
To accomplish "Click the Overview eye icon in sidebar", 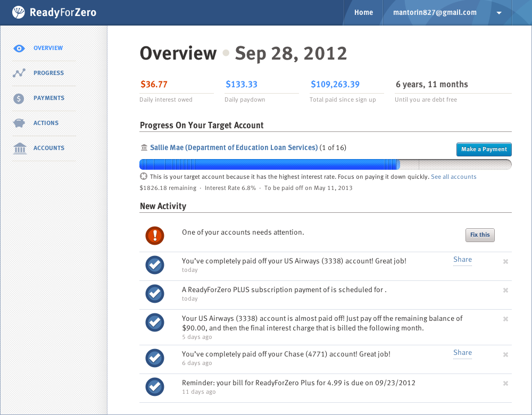I will tap(19, 48).
